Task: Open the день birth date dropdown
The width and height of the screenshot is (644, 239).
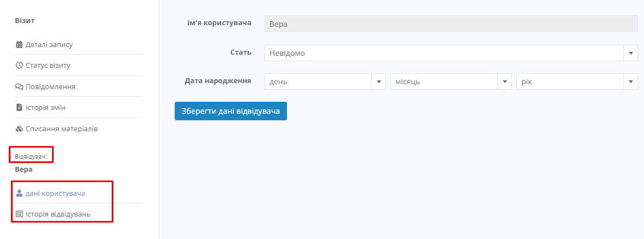Action: pyautogui.click(x=325, y=81)
